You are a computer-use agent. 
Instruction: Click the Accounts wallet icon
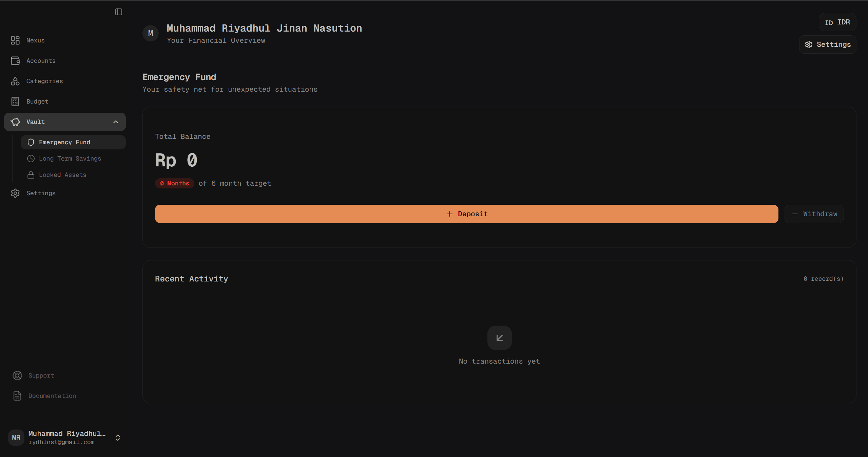click(15, 61)
